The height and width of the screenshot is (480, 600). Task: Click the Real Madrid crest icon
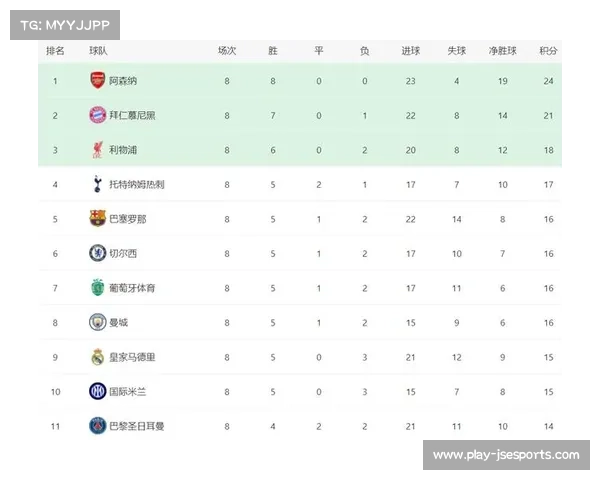point(97,357)
